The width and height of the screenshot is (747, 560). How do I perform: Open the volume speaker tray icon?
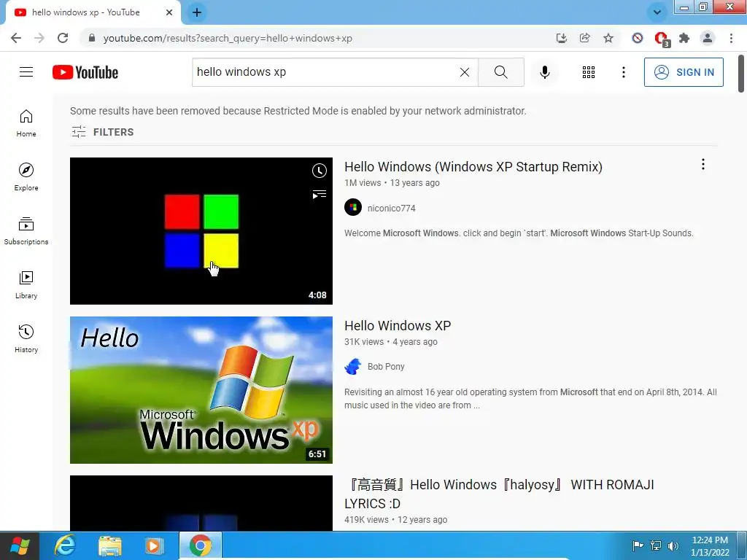[673, 545]
